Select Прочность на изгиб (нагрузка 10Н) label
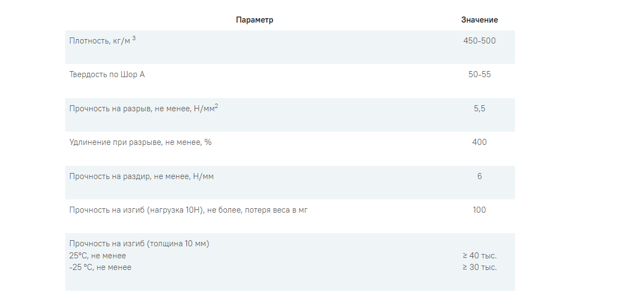 [188, 210]
